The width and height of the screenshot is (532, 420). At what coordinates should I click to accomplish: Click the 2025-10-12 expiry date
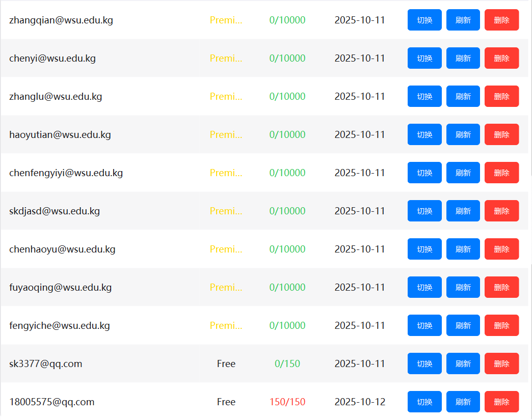point(360,402)
